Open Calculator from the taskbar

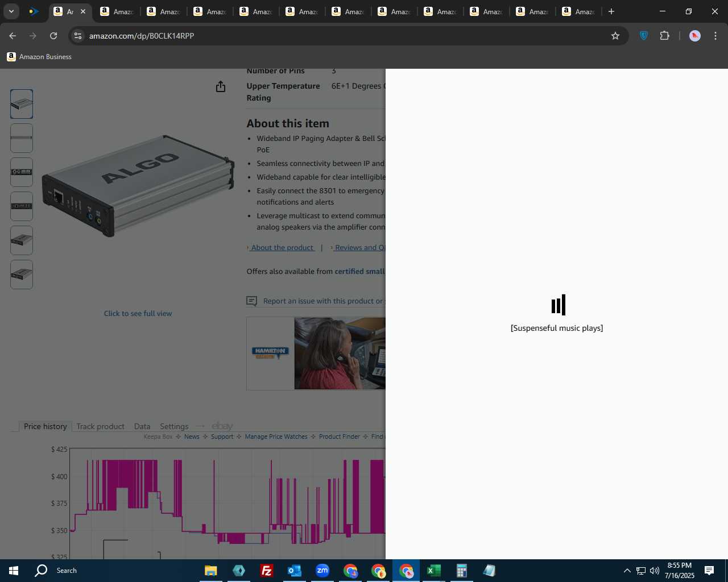[462, 571]
